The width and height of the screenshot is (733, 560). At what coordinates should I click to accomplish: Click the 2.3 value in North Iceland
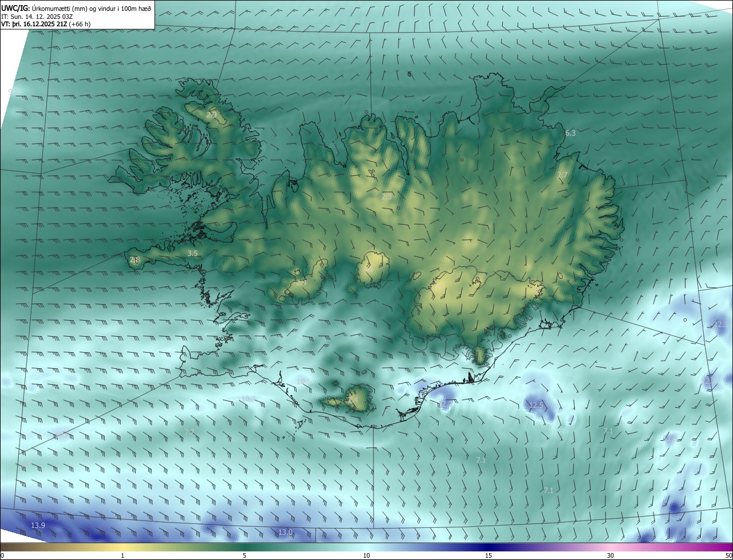(x=387, y=196)
